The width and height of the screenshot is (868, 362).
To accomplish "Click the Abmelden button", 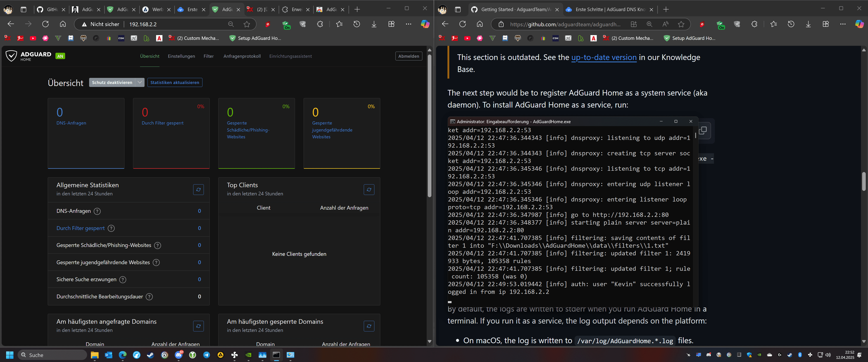I will (408, 56).
